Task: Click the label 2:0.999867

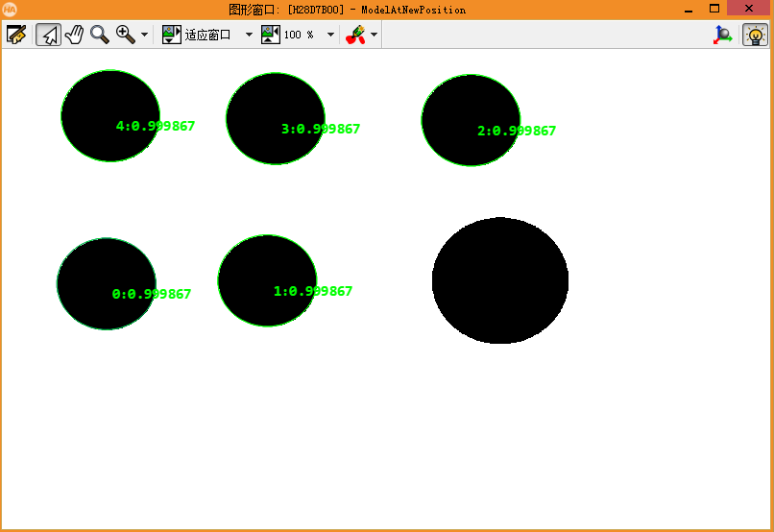Action: tap(517, 131)
